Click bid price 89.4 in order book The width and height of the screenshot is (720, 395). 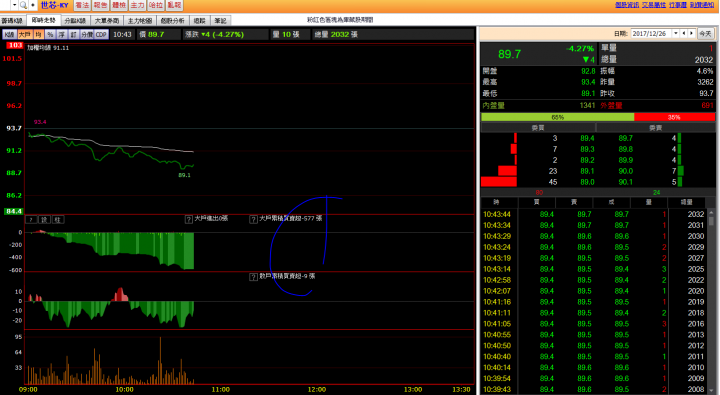point(587,138)
